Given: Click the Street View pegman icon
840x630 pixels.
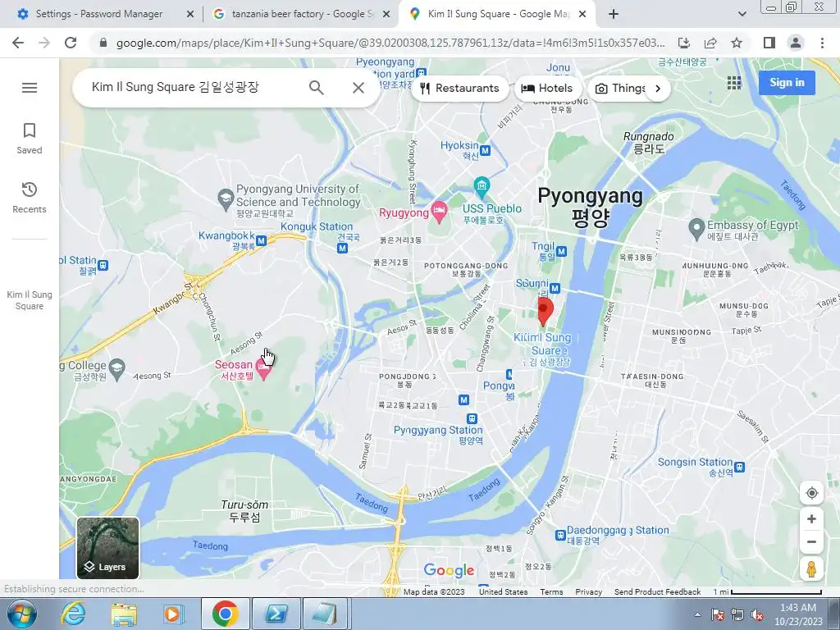Looking at the screenshot, I should click(811, 569).
